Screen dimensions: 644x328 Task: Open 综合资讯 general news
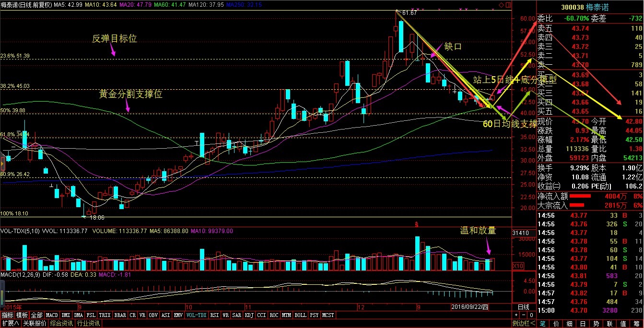[x=62, y=324]
